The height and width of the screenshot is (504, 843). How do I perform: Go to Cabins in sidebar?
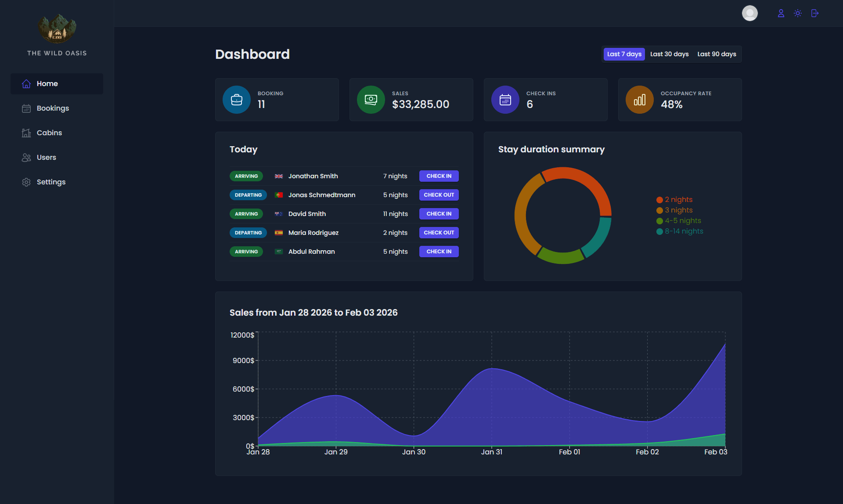(49, 133)
